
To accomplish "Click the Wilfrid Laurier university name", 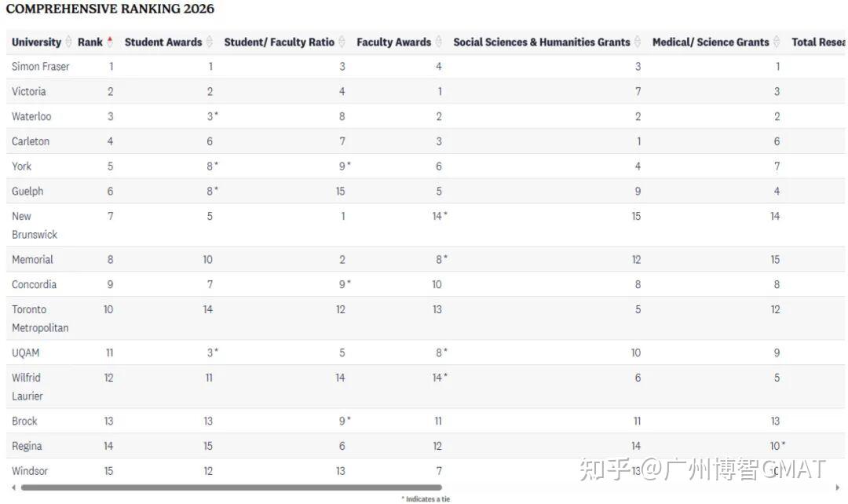I will (x=27, y=386).
